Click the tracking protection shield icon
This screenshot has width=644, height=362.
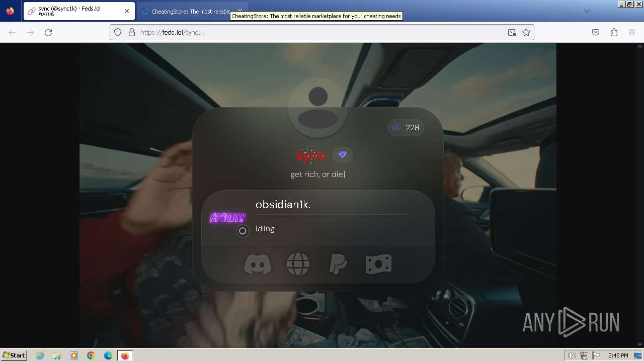tap(118, 32)
